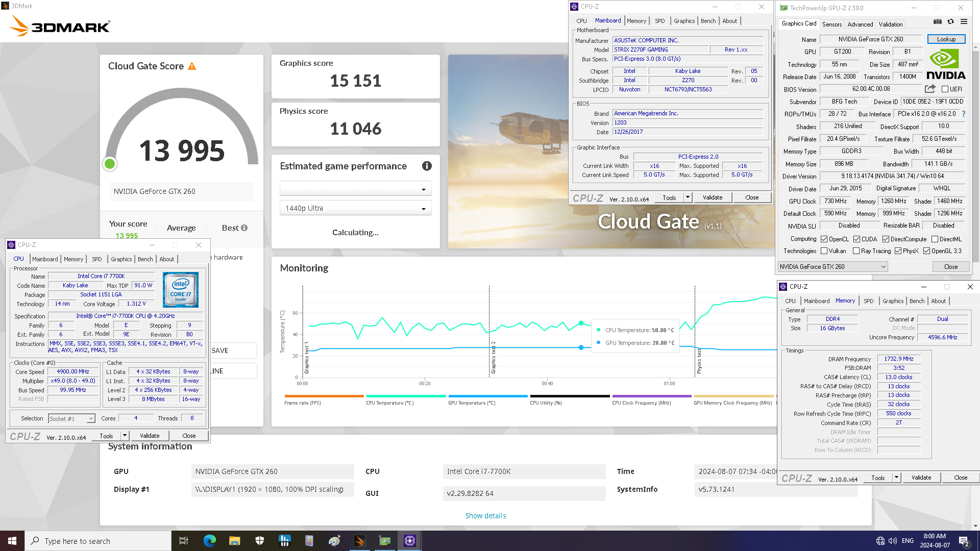This screenshot has width=980, height=551.
Task: Click the green dot on the score gauge
Action: coord(109,164)
